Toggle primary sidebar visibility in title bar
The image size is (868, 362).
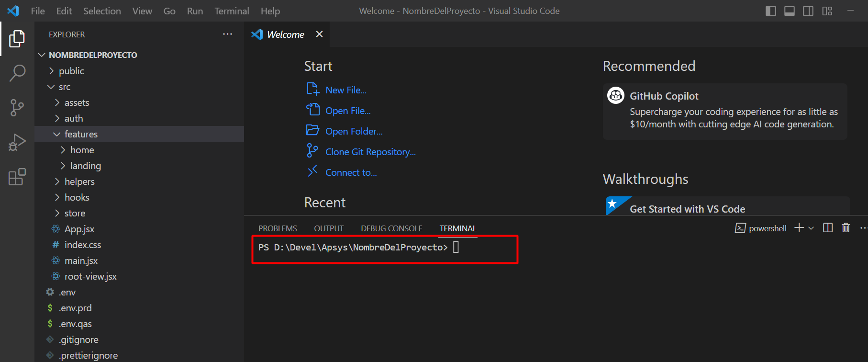coord(771,11)
